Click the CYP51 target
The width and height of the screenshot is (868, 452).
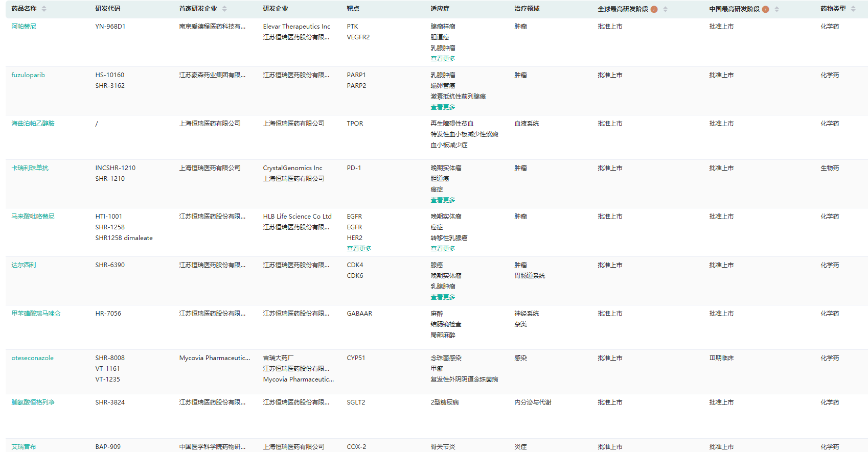pos(356,358)
